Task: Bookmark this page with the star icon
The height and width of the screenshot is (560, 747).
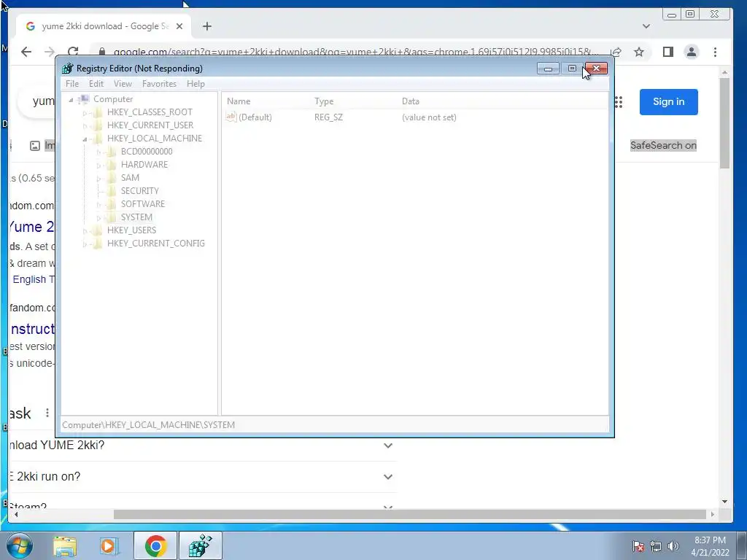Action: [x=639, y=52]
